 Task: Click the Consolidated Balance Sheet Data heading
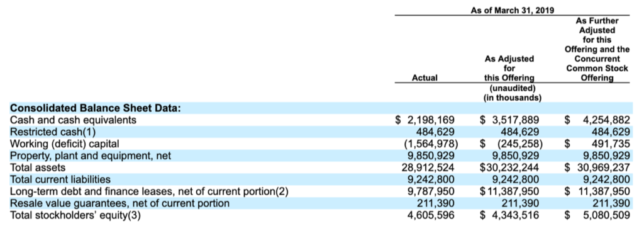click(x=95, y=108)
